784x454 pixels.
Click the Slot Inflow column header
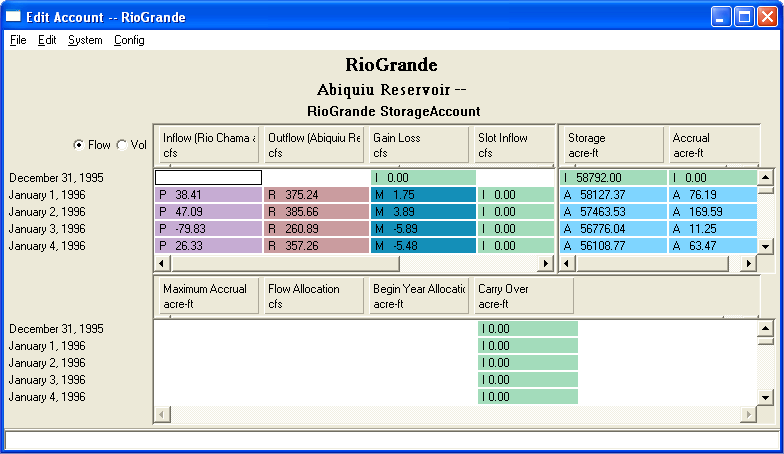tap(514, 145)
